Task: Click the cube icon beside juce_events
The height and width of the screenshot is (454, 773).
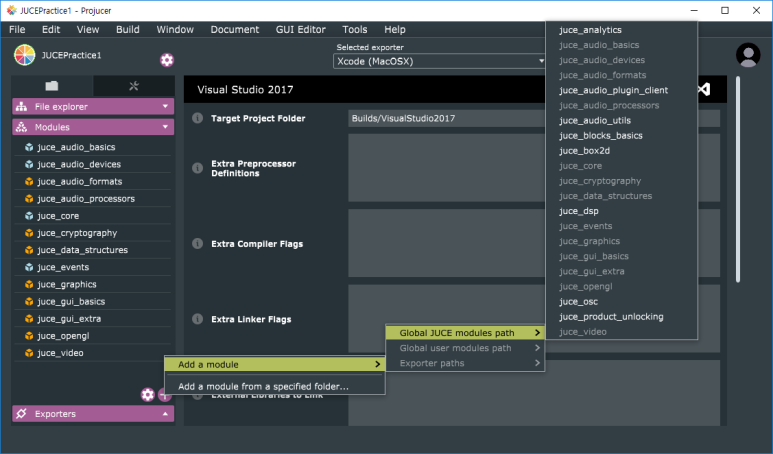Action: tap(29, 267)
